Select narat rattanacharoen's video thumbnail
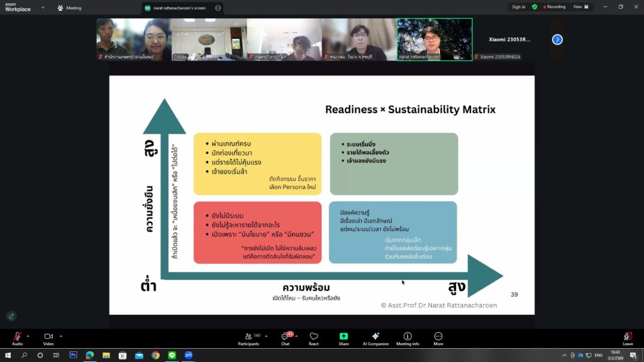The image size is (644, 362). [434, 39]
